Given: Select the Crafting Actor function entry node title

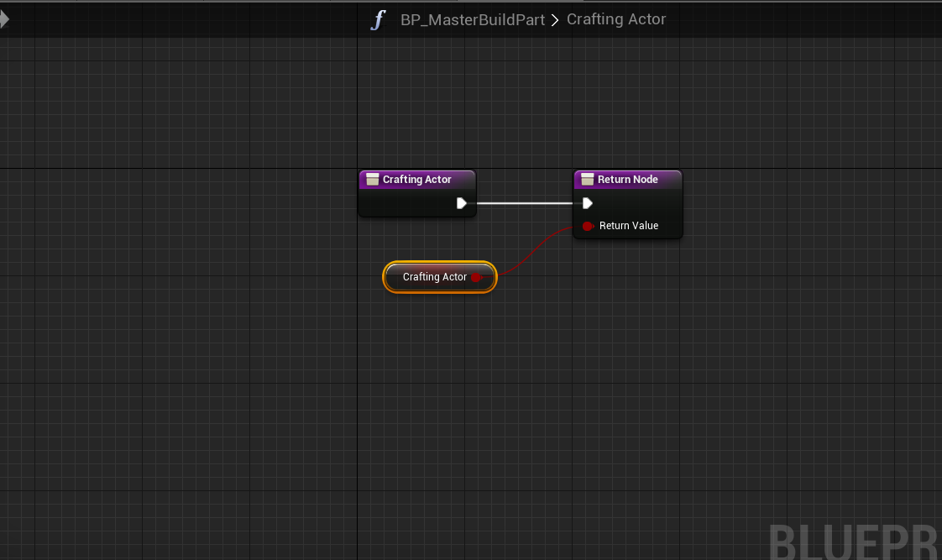Looking at the screenshot, I should (x=417, y=179).
